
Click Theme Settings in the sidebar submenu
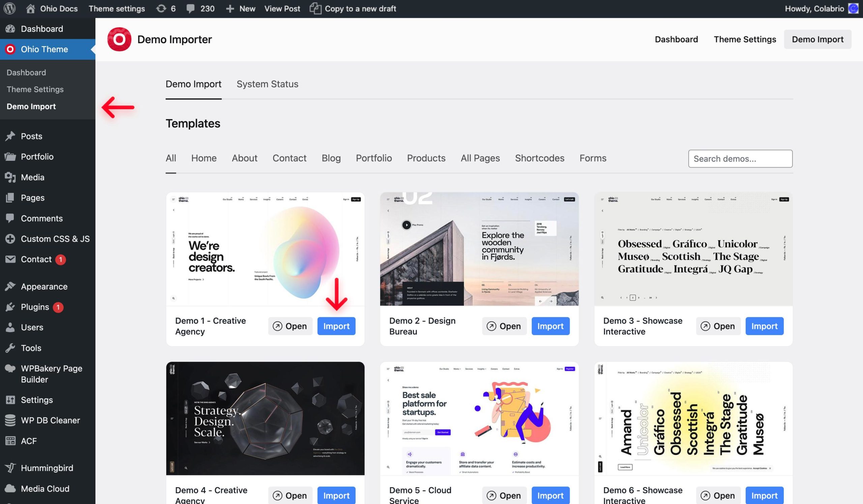(35, 89)
